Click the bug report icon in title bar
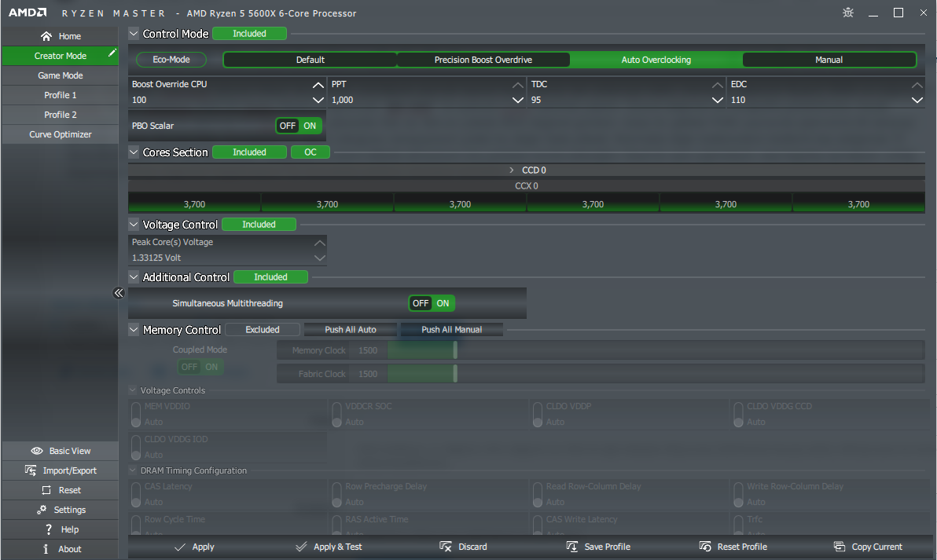The image size is (937, 560). coord(848,13)
